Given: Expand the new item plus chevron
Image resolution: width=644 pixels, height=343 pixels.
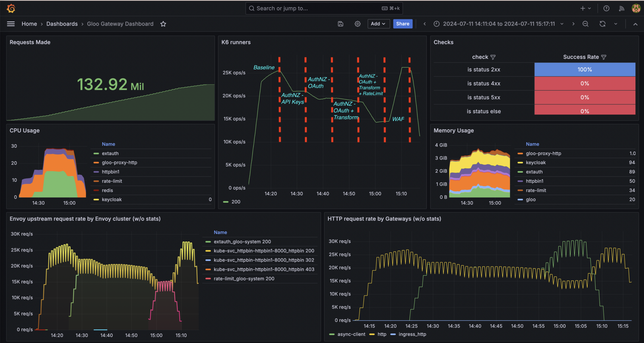Looking at the screenshot, I should (x=590, y=8).
